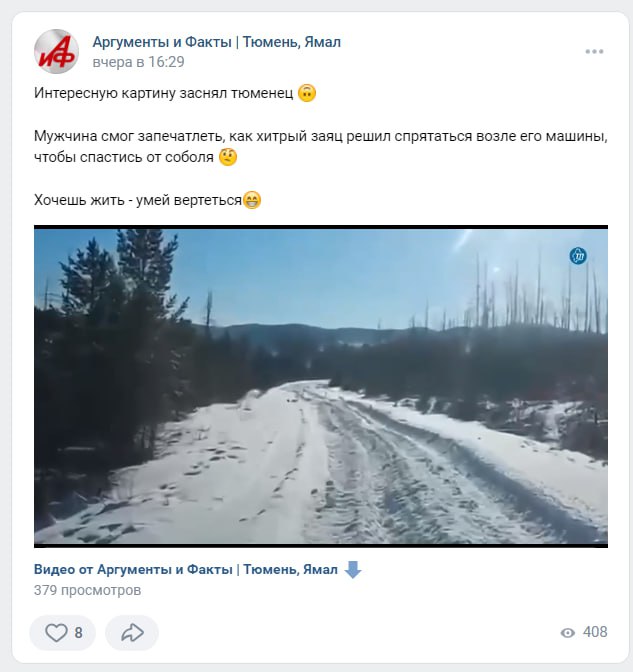Click the line Хочешь жить - умей вертеться
633x672 pixels.
point(138,200)
